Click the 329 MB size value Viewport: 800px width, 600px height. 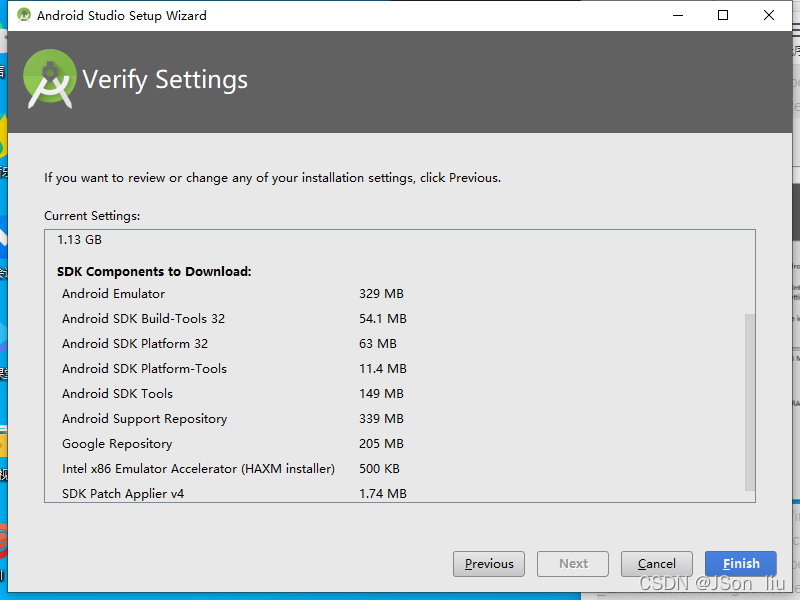[x=381, y=293]
